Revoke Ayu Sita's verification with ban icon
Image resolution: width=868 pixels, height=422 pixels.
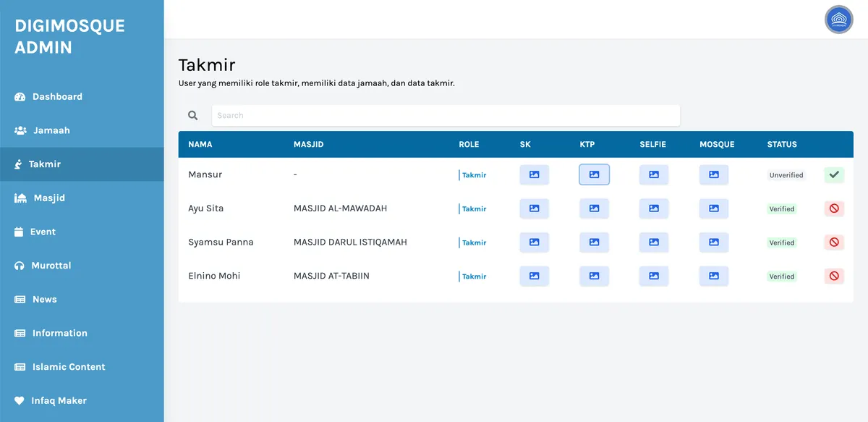[x=834, y=208]
